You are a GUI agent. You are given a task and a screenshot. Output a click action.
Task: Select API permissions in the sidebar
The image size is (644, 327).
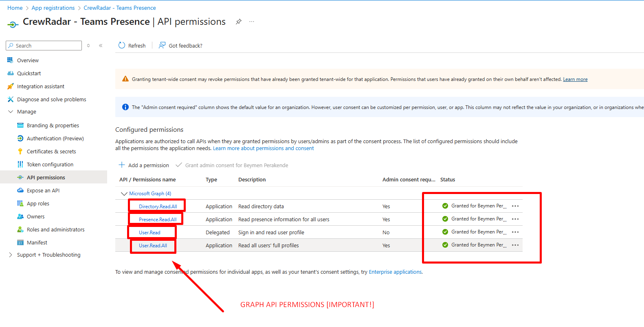pos(46,177)
